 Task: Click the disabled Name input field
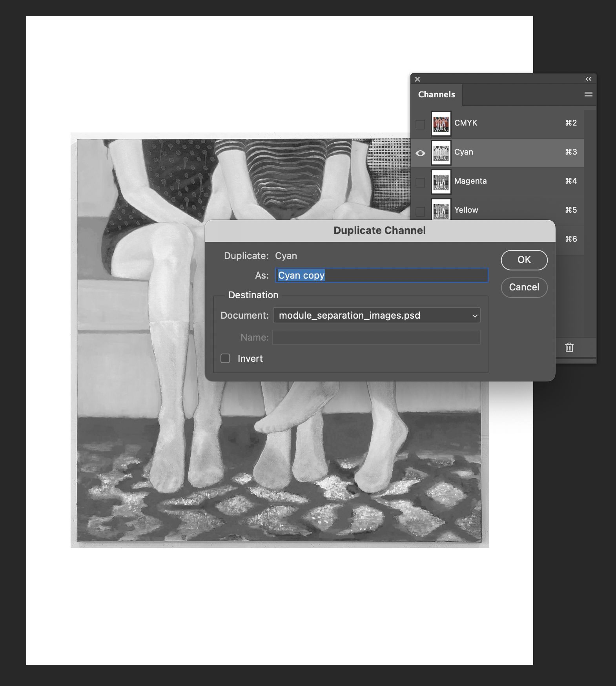376,337
